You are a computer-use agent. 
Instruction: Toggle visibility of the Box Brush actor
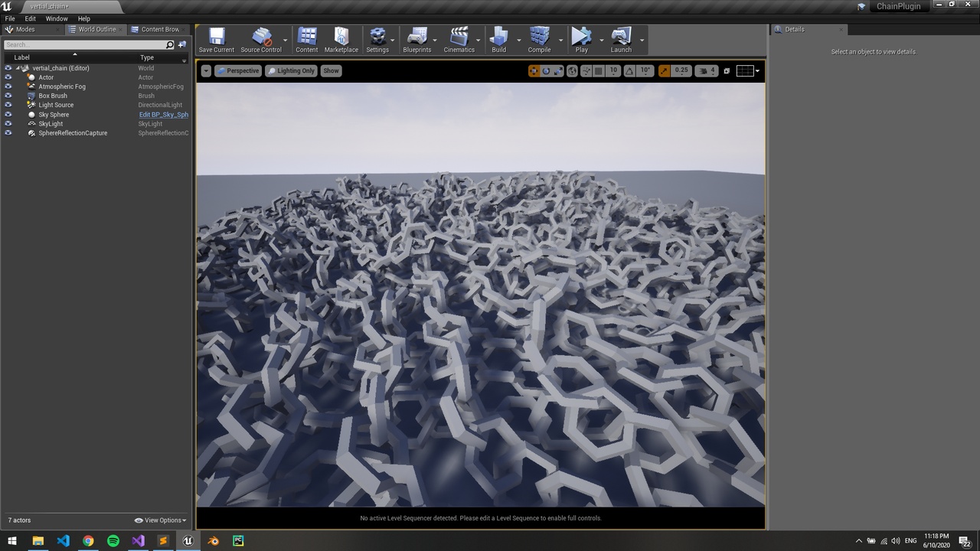point(8,96)
